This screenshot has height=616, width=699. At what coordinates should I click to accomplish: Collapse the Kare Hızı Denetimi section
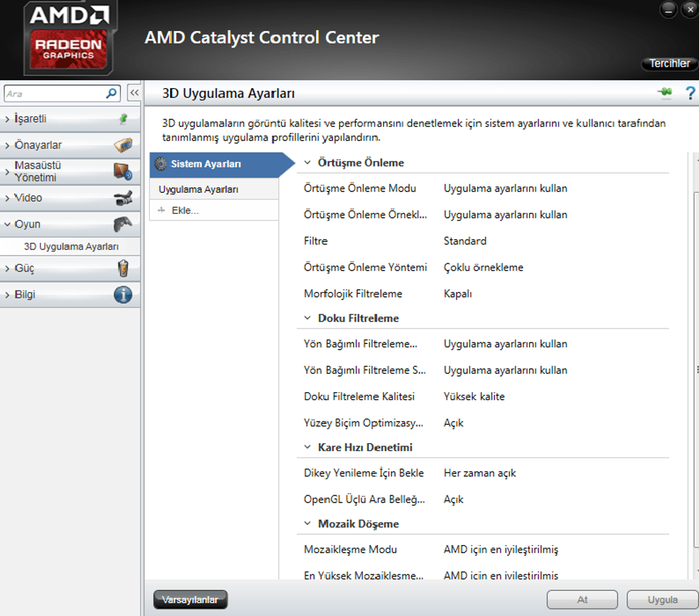(307, 447)
